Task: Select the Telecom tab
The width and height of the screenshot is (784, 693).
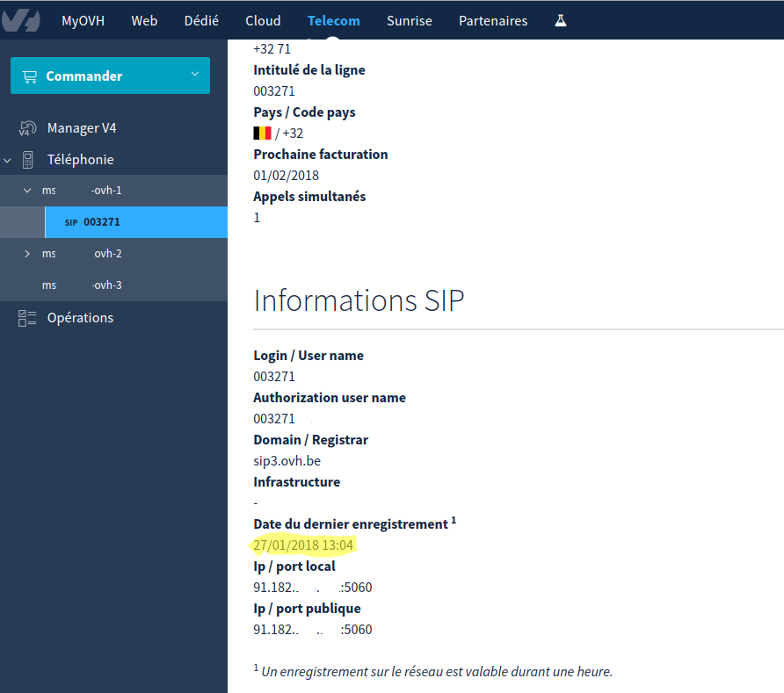Action: (x=333, y=20)
